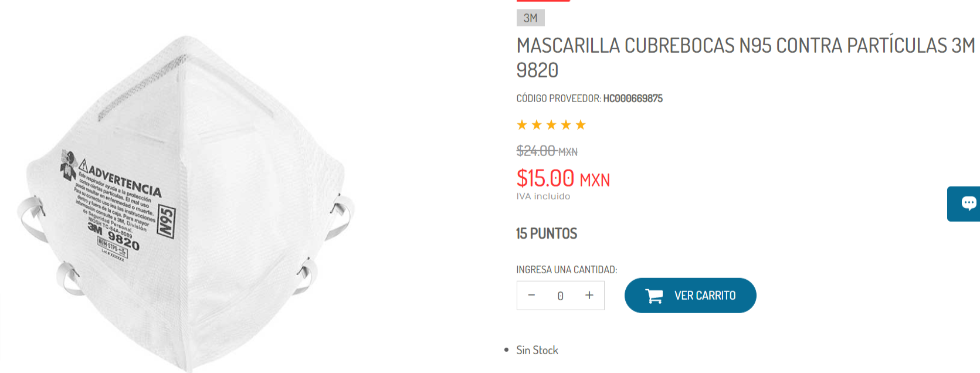Click the fifth rating star
The image size is (980, 373).
point(581,125)
